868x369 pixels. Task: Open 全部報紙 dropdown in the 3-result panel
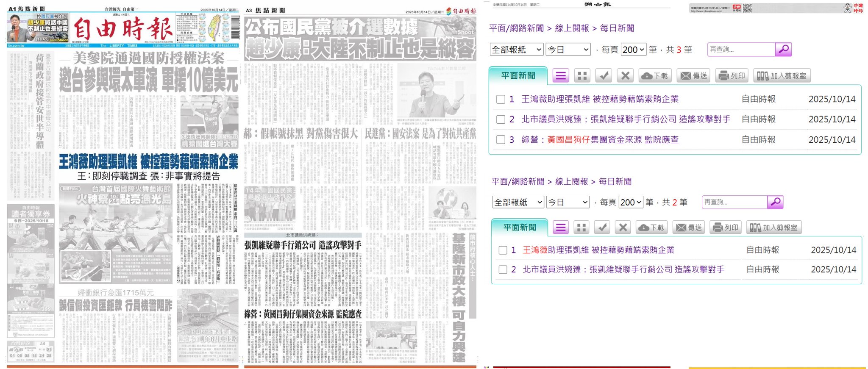point(517,50)
